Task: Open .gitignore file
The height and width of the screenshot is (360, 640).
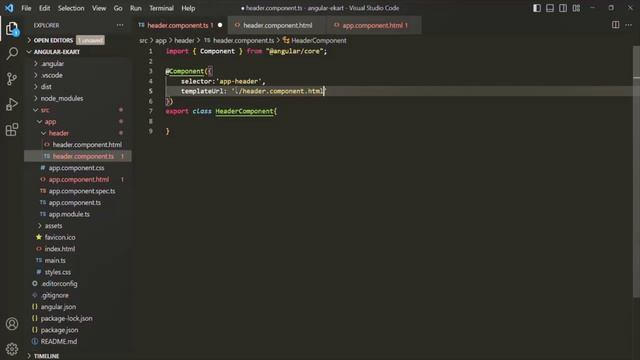Action: [55, 295]
